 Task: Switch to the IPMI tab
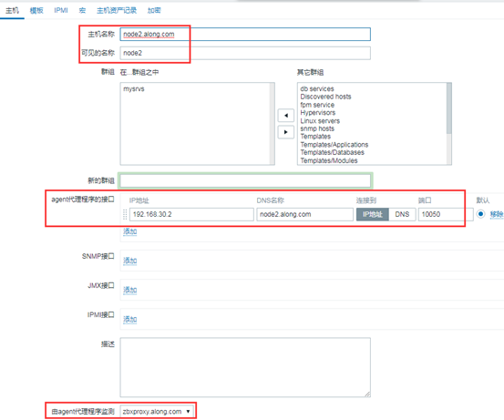[61, 10]
